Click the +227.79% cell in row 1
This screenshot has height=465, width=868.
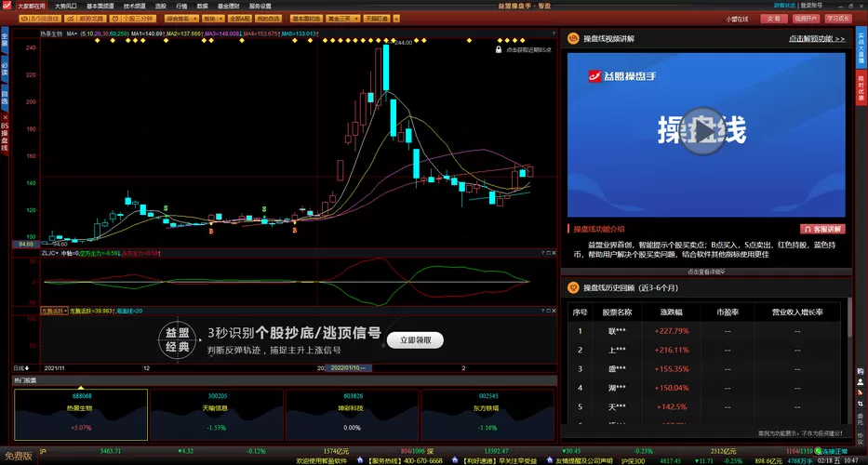tap(671, 331)
